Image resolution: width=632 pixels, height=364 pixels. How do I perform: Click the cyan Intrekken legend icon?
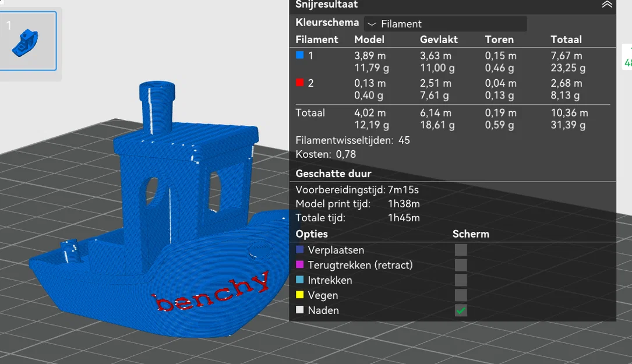[x=298, y=280]
